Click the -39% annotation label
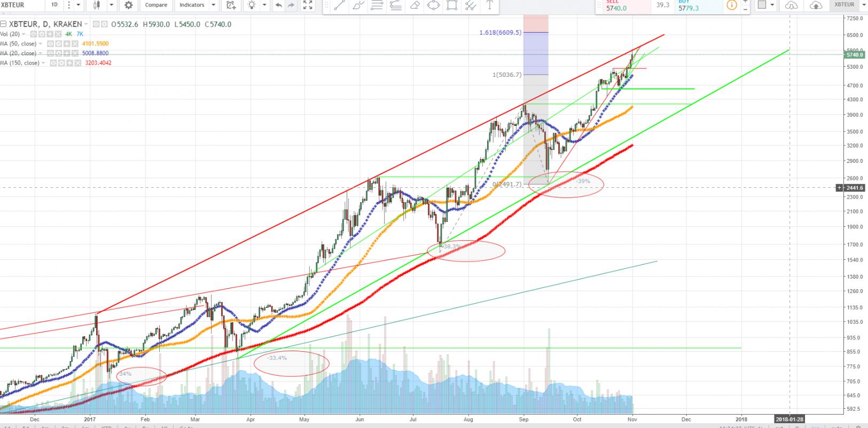The height and width of the screenshot is (428, 868). click(x=583, y=181)
